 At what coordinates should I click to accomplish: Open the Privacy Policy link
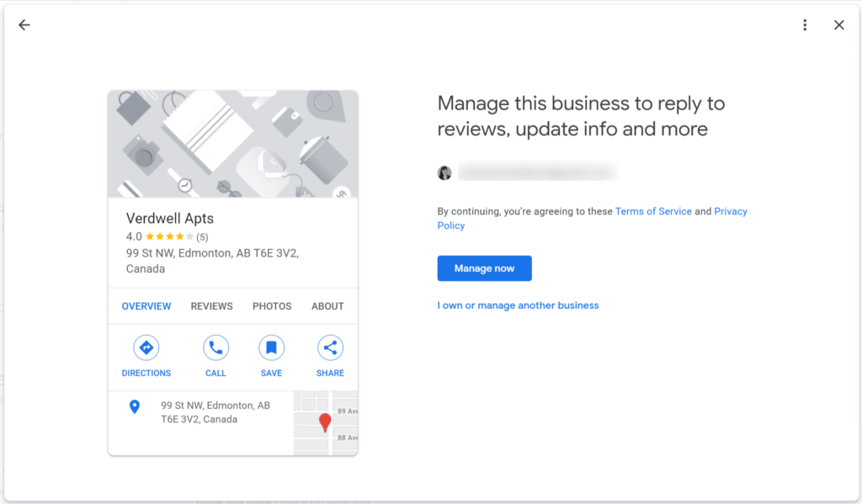(730, 211)
